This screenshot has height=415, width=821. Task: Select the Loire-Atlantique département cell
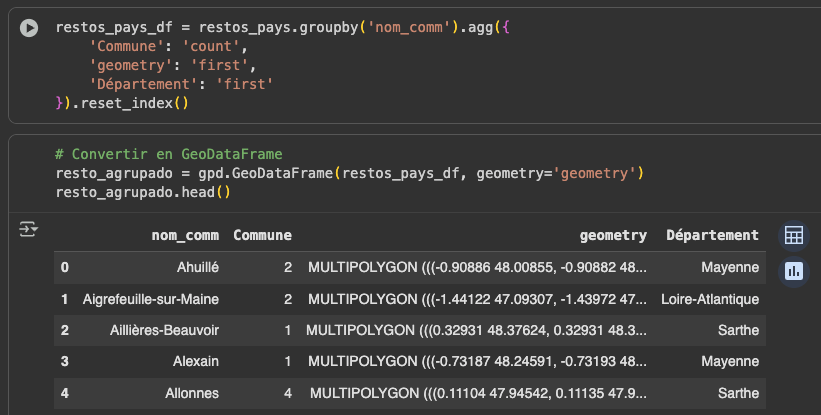710,299
